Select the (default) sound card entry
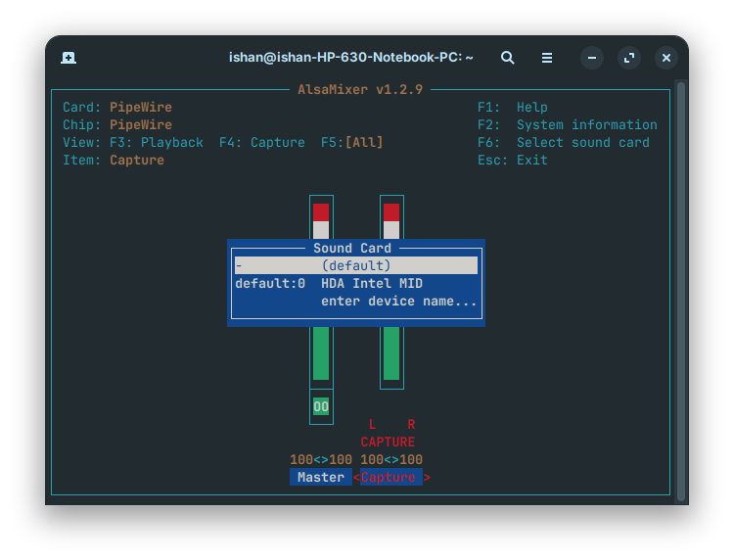Screen dimensions: 734x560 (x=356, y=265)
